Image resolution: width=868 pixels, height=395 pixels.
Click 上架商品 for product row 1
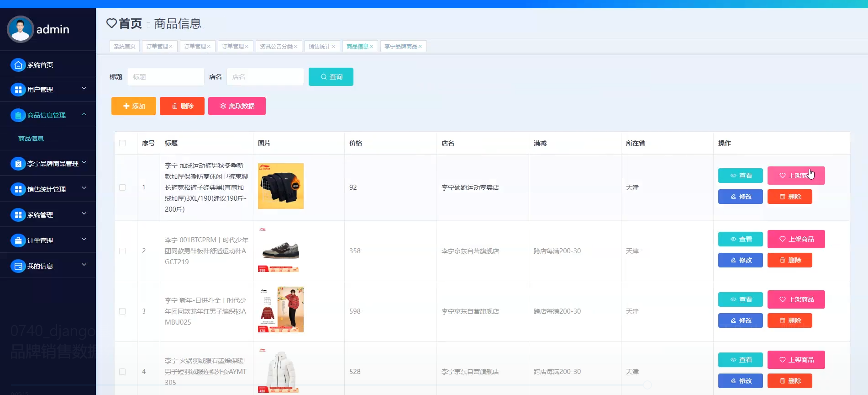[796, 176]
